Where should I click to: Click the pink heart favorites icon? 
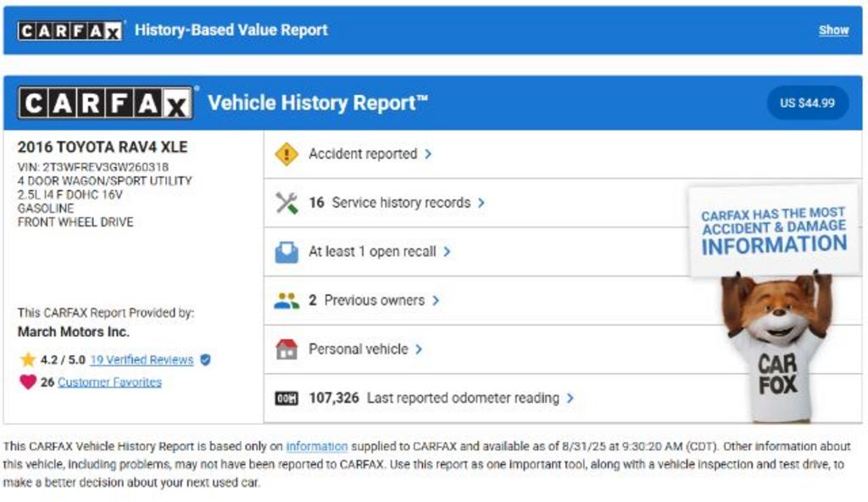[x=28, y=382]
